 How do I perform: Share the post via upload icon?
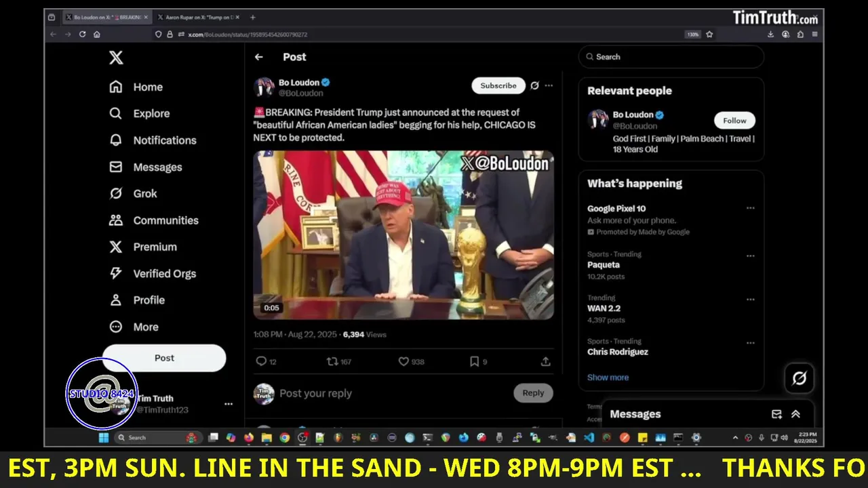(545, 362)
